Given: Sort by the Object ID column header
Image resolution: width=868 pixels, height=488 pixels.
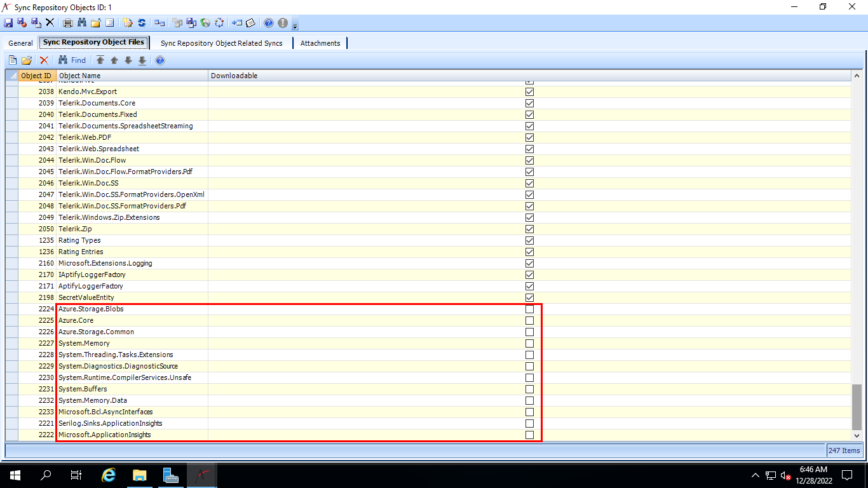Looking at the screenshot, I should (37, 76).
